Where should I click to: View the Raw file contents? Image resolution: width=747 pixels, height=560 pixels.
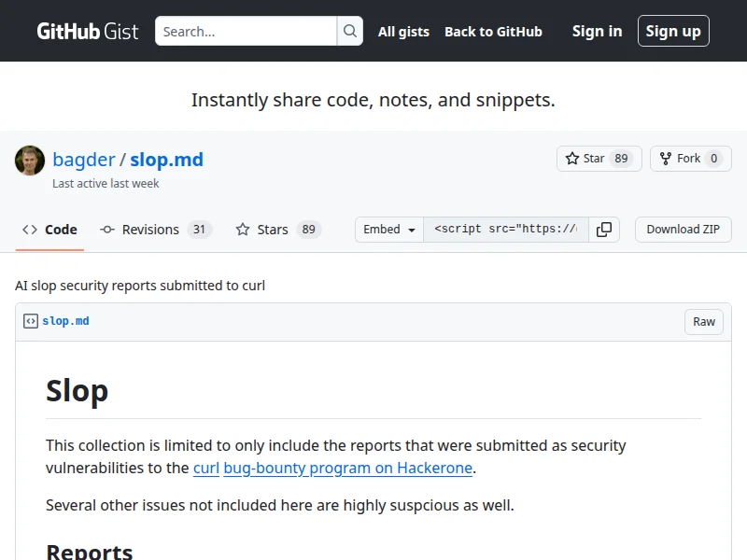pos(704,322)
